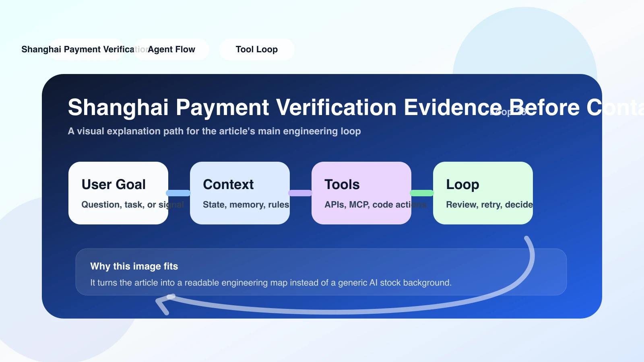This screenshot has height=362, width=644.
Task: Click the Shanghai Payment Verification pill label
Action: click(85, 49)
